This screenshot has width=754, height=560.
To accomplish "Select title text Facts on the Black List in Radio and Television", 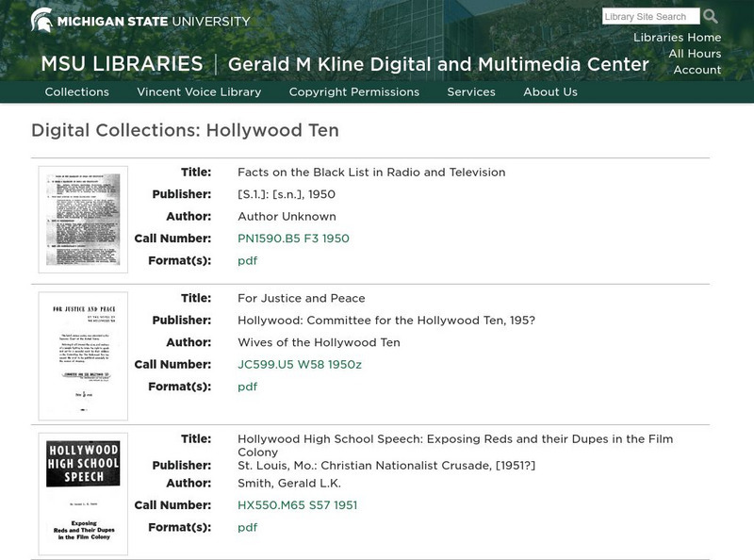I will tap(371, 173).
